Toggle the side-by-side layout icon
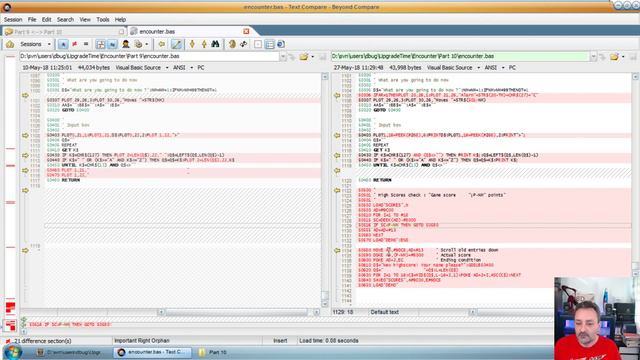Image resolution: width=640 pixels, height=360 pixels. pyautogui.click(x=258, y=44)
